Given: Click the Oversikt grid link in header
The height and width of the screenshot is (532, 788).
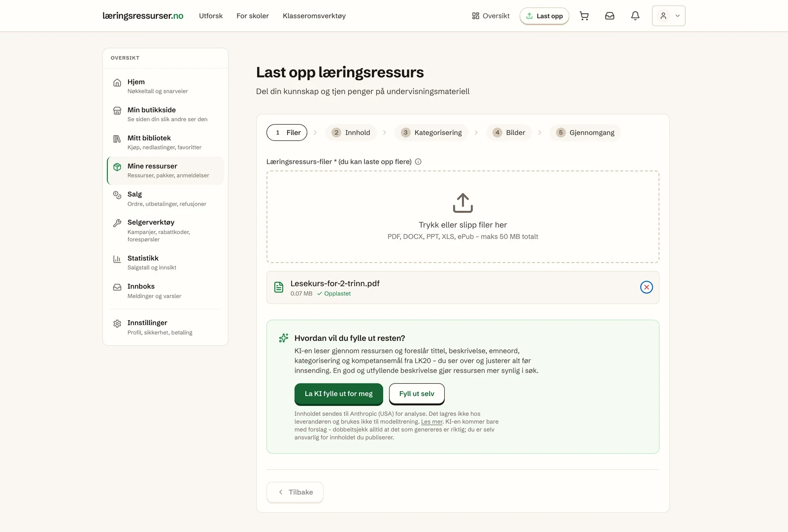Looking at the screenshot, I should pos(491,16).
